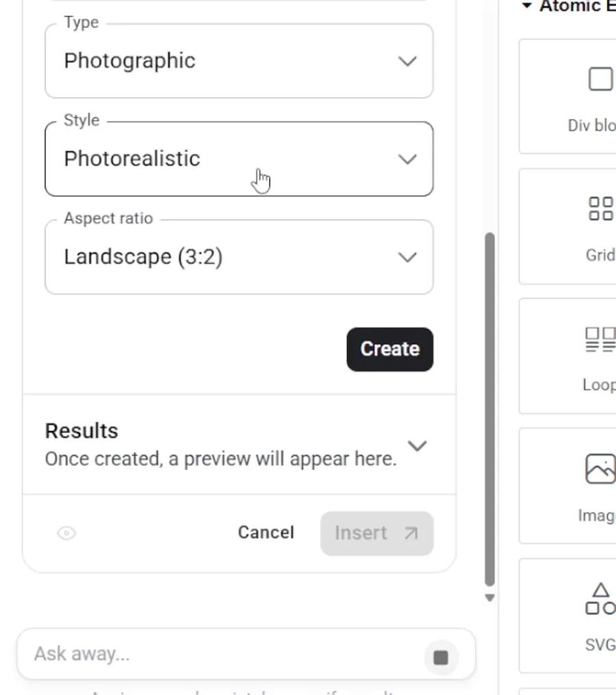
Task: Stop generation with the square stop icon
Action: point(441,657)
